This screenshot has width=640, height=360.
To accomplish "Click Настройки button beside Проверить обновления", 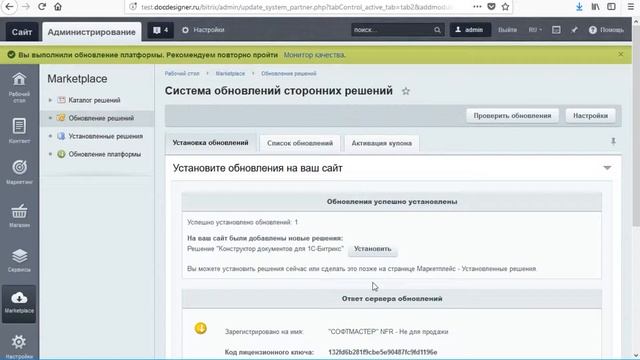I will pyautogui.click(x=590, y=116).
